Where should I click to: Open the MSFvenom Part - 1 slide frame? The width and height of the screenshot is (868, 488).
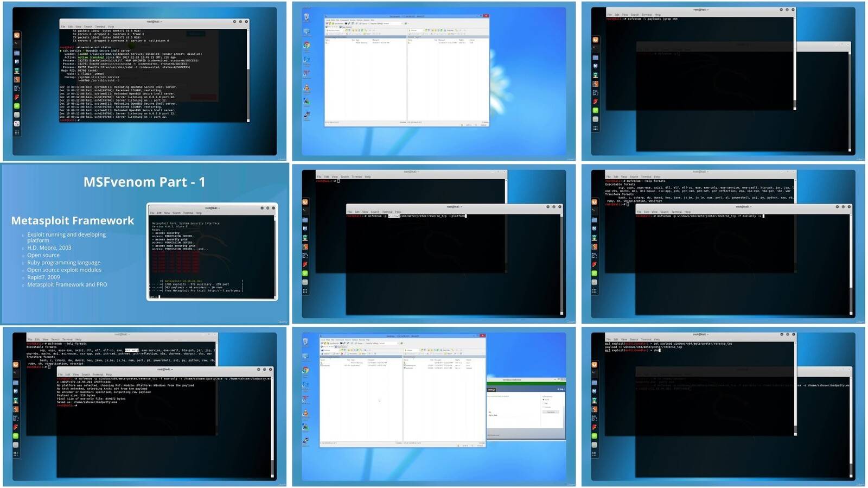(x=145, y=244)
